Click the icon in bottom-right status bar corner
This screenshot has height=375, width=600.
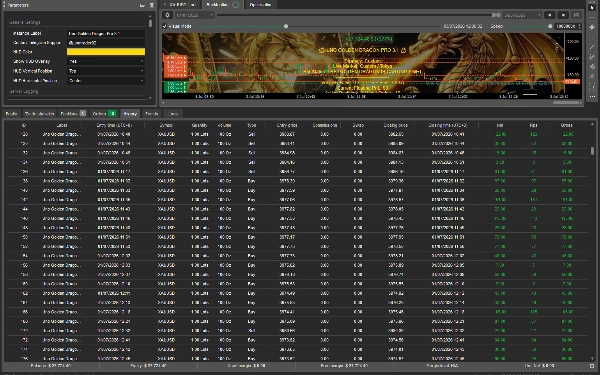point(592,366)
